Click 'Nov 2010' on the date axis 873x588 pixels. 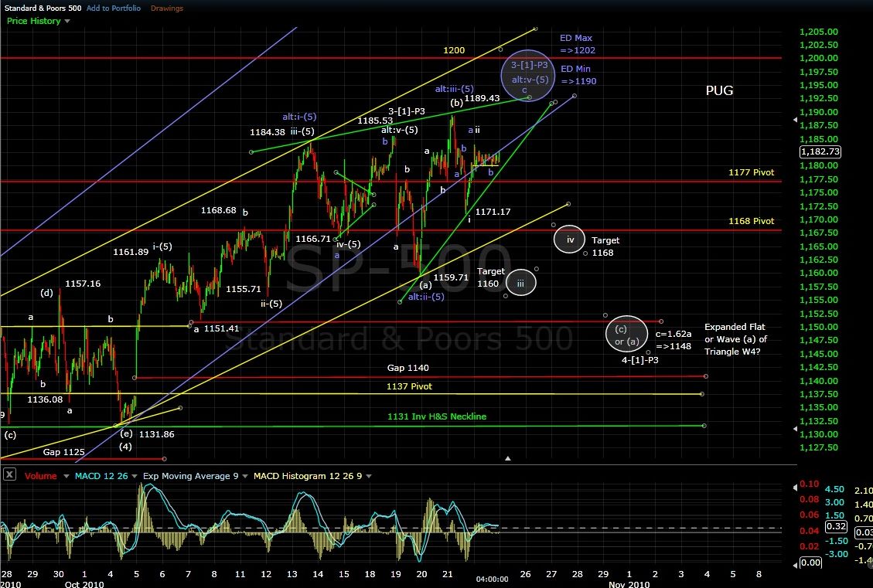pyautogui.click(x=629, y=584)
